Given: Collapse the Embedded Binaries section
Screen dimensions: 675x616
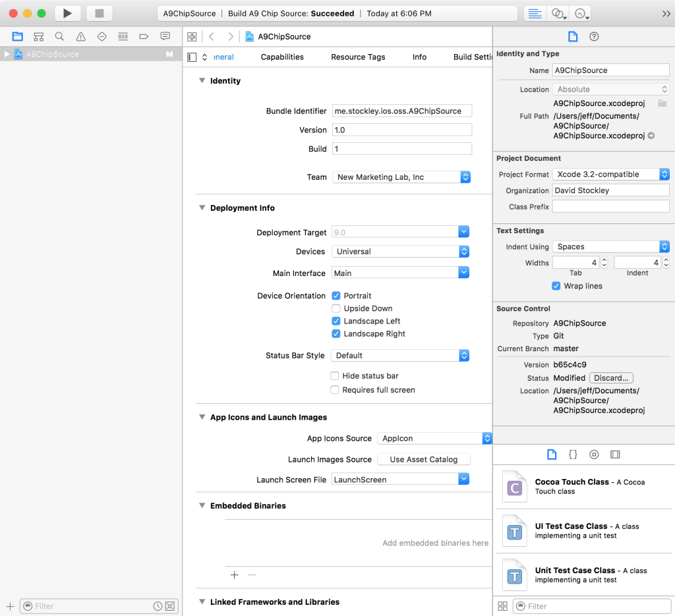Looking at the screenshot, I should pyautogui.click(x=202, y=505).
